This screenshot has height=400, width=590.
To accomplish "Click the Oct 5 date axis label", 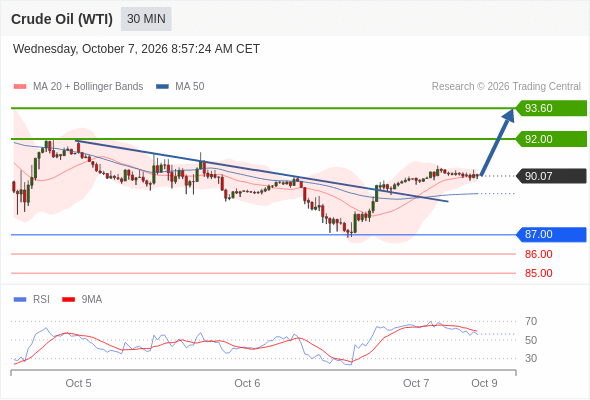I will tap(78, 383).
